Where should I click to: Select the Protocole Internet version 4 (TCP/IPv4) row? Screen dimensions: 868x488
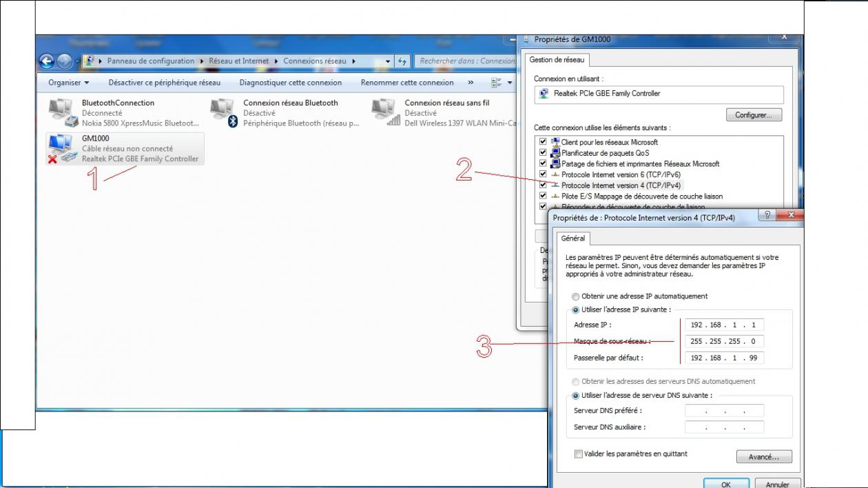[x=621, y=185]
